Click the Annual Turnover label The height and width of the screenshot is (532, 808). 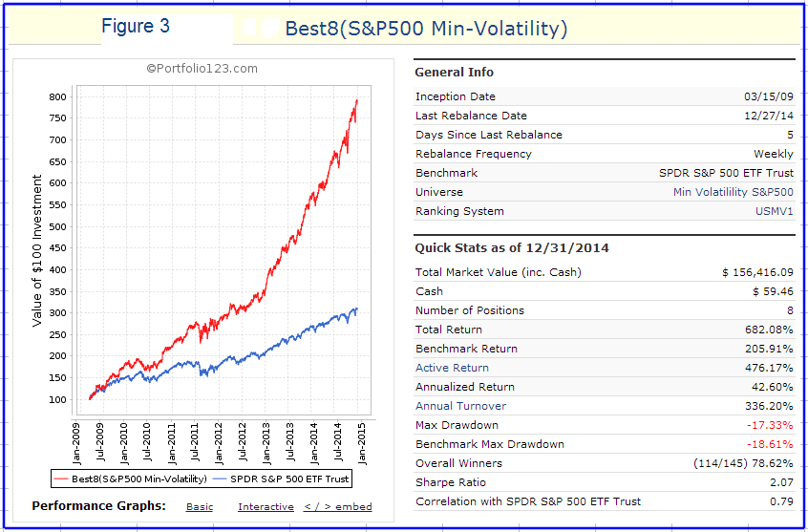[x=457, y=406]
